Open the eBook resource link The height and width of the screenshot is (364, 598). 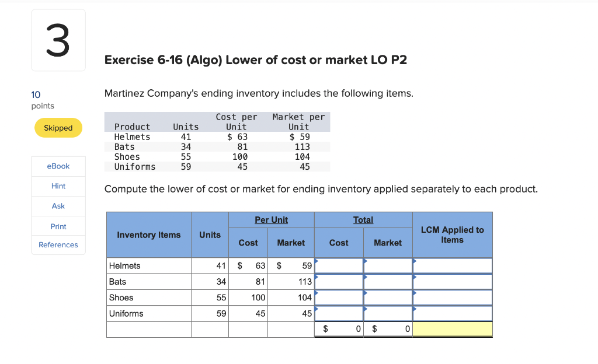click(x=58, y=166)
